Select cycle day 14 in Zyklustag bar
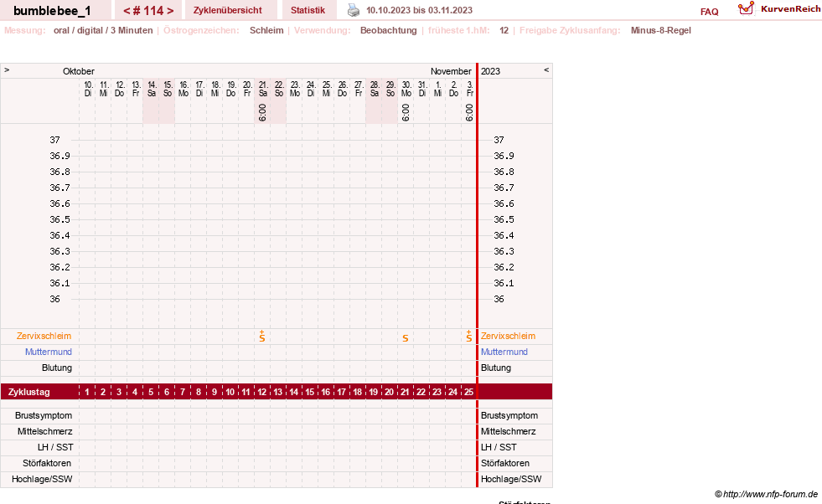The image size is (822, 504). tap(293, 392)
